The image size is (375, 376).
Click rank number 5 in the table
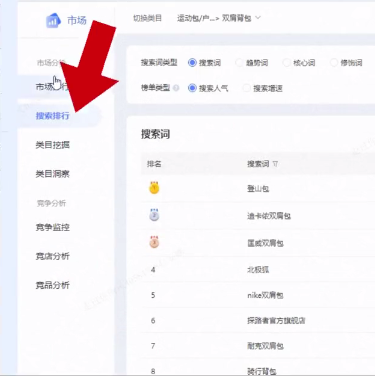(153, 295)
